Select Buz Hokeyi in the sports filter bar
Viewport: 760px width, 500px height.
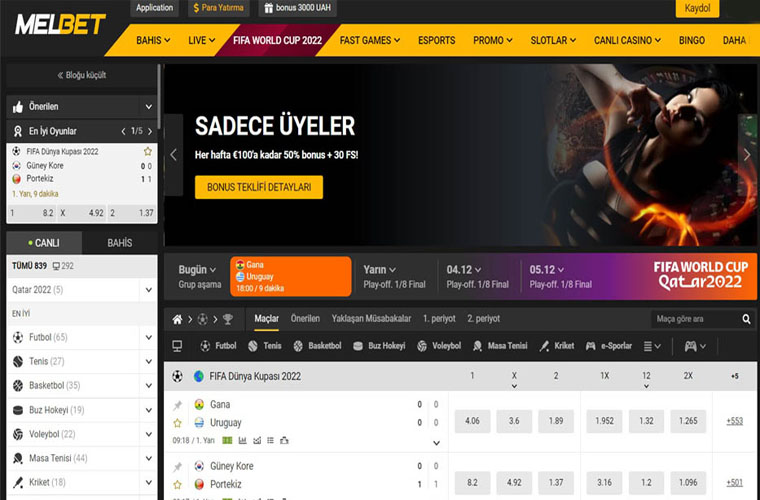380,346
